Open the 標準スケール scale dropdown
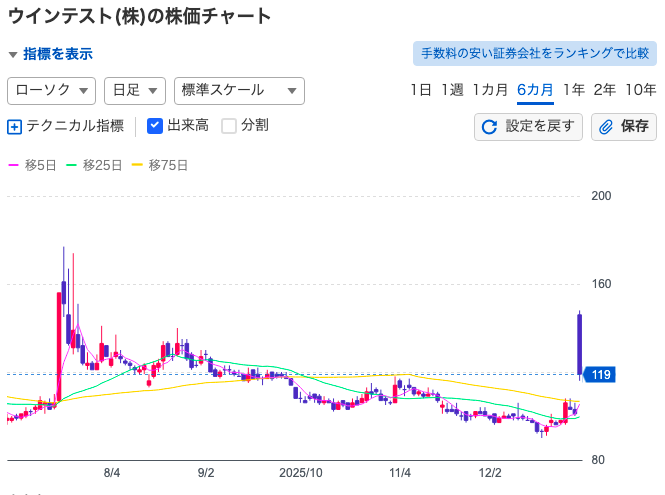The image size is (665, 495). tap(239, 90)
